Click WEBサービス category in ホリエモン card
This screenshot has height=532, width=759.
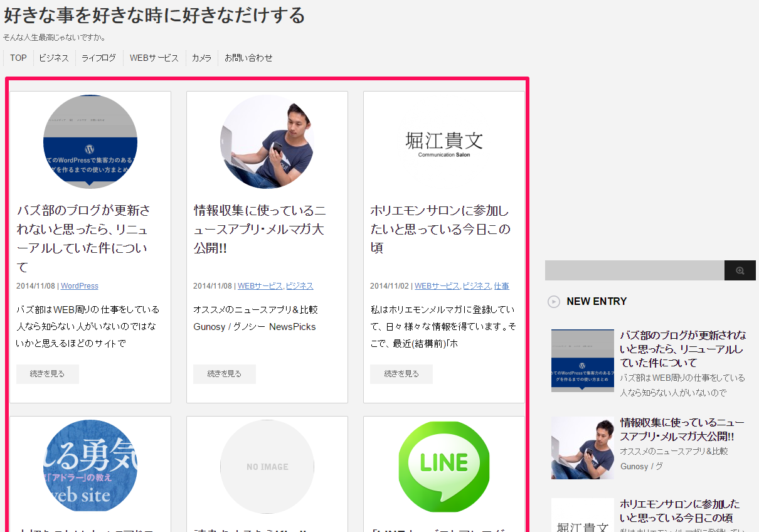click(437, 286)
